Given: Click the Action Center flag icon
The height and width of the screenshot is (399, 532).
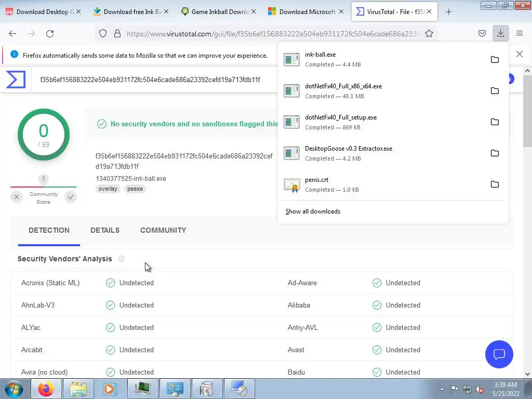Looking at the screenshot, I should coord(454,389).
